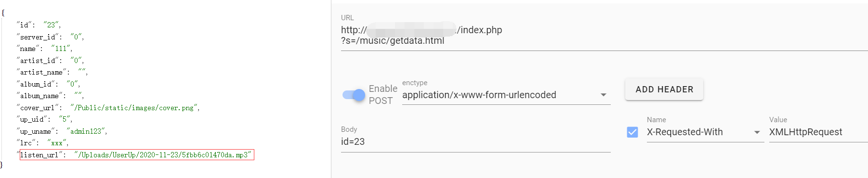
Task: Click the artist_name JSON line
Action: point(52,72)
